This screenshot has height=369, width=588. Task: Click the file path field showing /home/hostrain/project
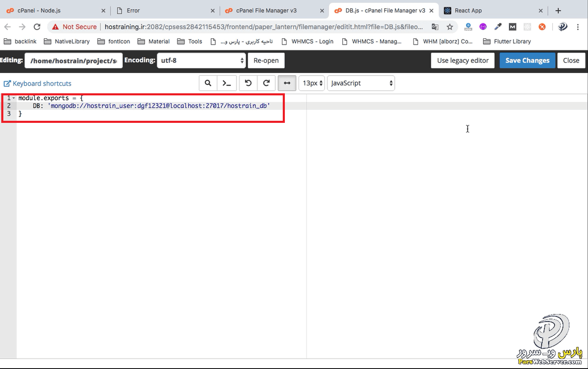pos(73,60)
